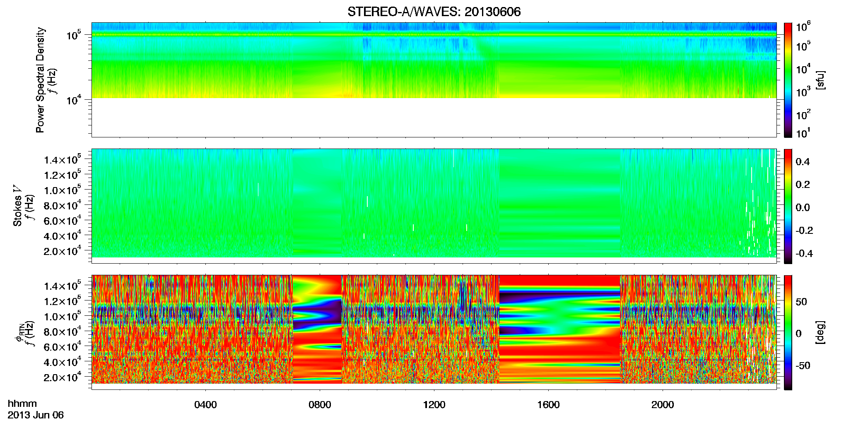868x447 pixels.
Task: Click the [deg] units label
Action: [820, 332]
